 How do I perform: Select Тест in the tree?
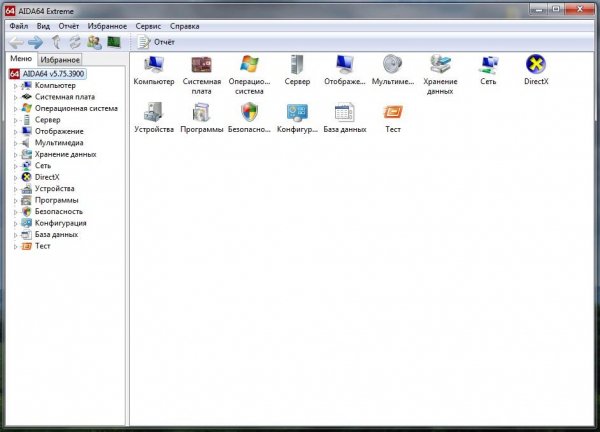click(43, 246)
